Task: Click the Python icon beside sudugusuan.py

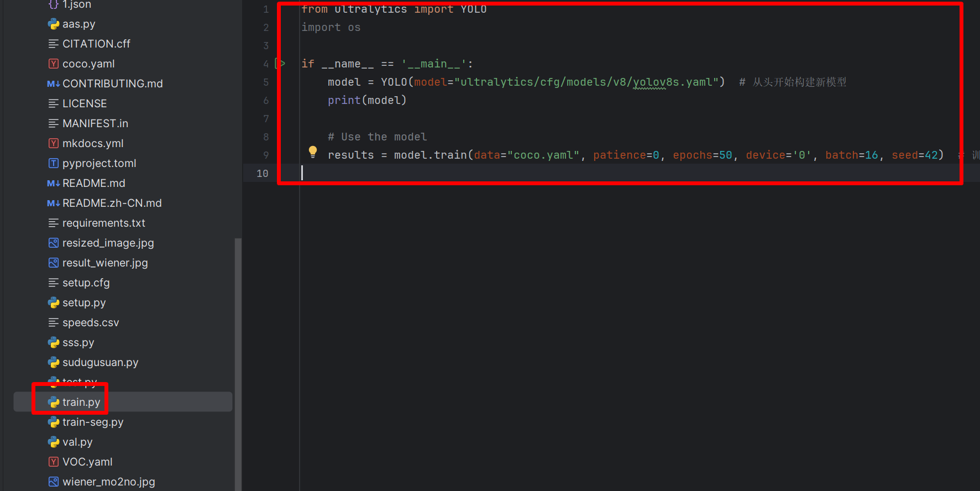Action: point(54,362)
